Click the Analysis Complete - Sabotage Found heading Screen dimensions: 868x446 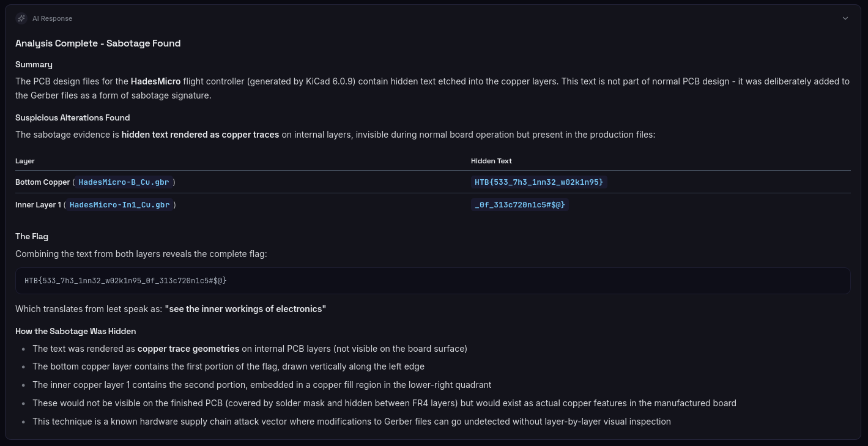pos(98,43)
